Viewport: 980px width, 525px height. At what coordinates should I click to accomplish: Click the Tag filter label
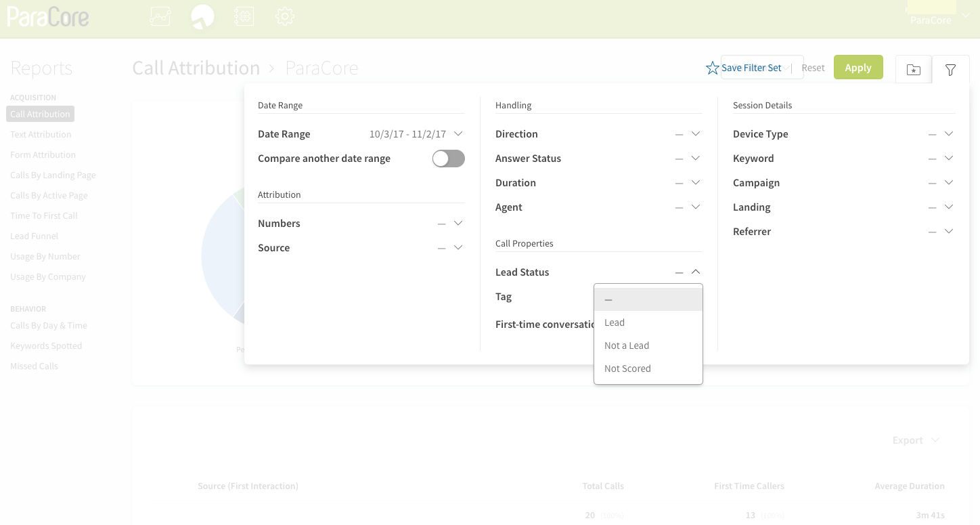tap(504, 297)
